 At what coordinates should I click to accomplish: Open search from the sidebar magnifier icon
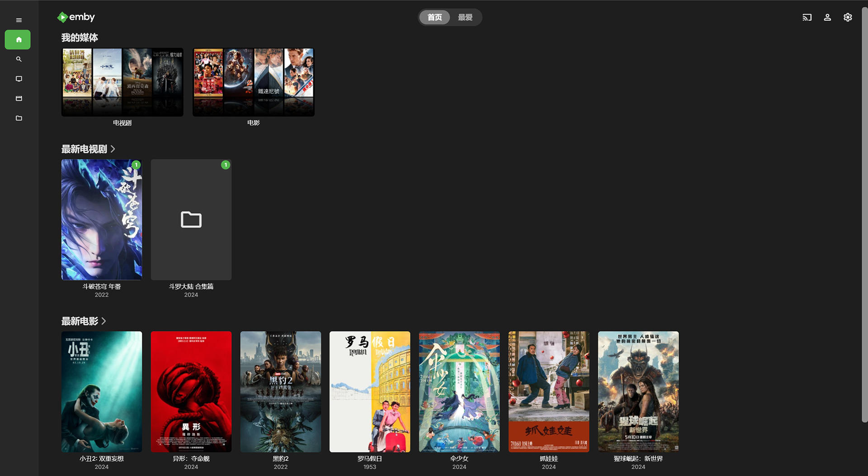pos(19,59)
